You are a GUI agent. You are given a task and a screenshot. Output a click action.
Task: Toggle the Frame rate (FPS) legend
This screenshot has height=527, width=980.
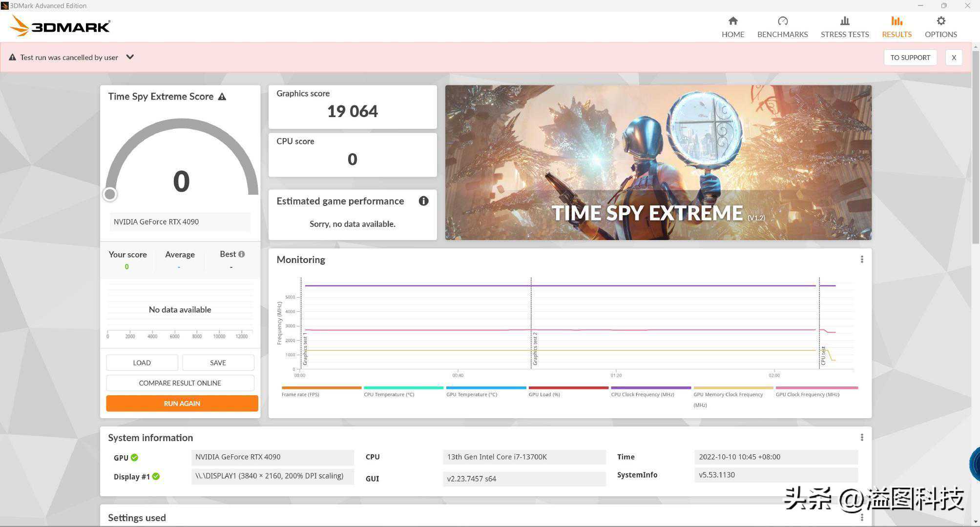[x=300, y=394]
